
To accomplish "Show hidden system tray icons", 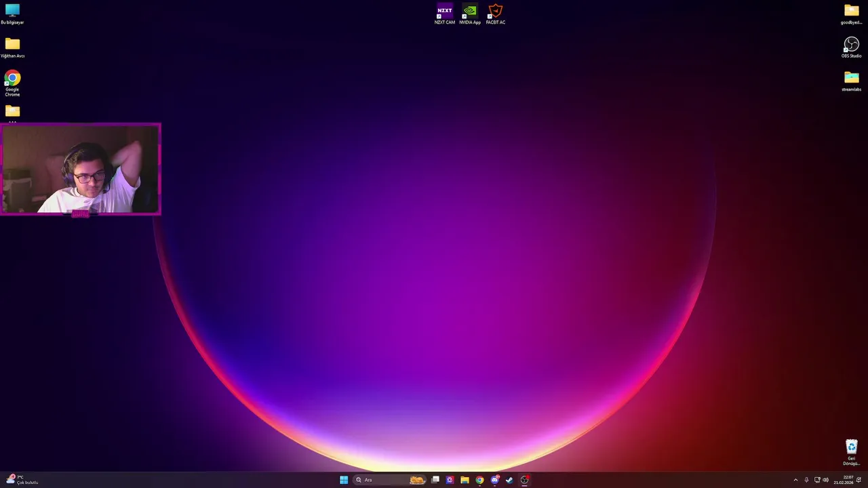I will point(795,480).
